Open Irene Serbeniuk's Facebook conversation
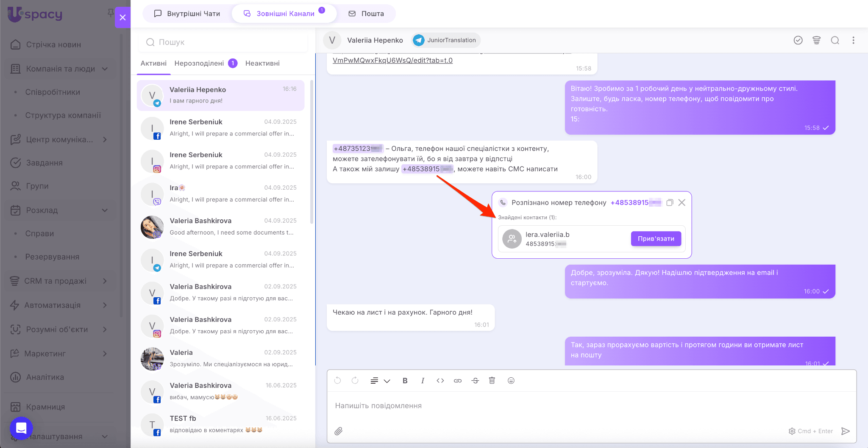This screenshot has width=868, height=448. 220,128
